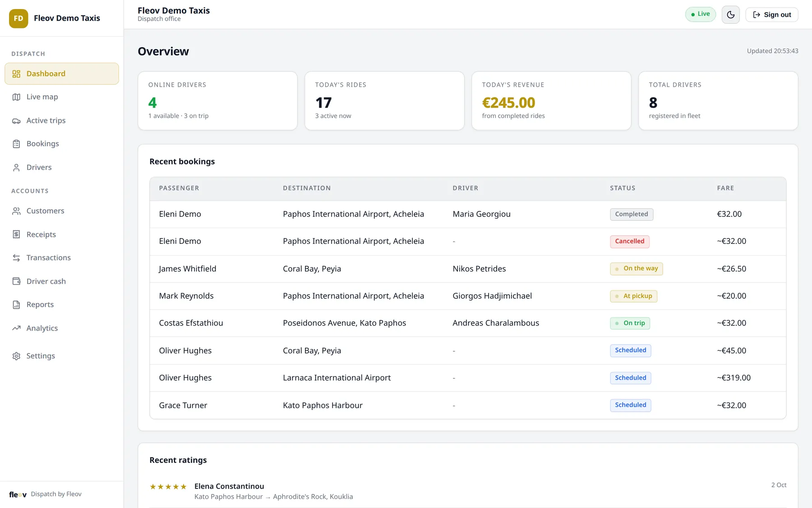Sign out using the top-right button

click(x=772, y=14)
